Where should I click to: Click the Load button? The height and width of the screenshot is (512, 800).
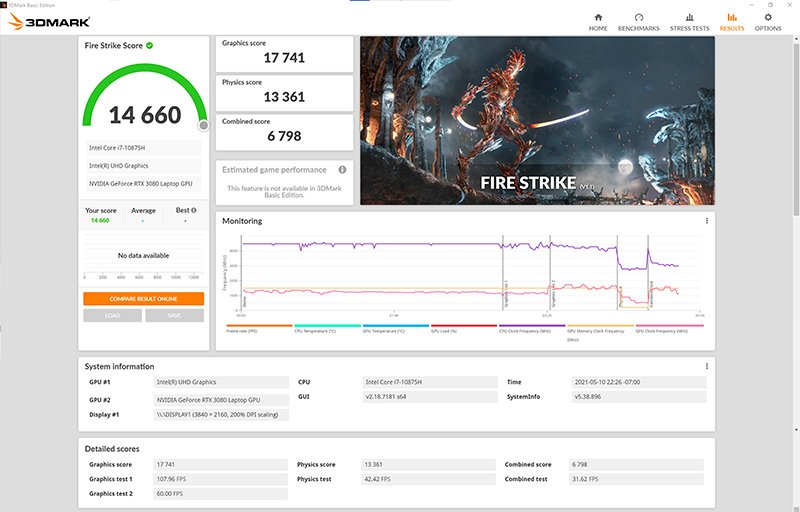point(112,316)
